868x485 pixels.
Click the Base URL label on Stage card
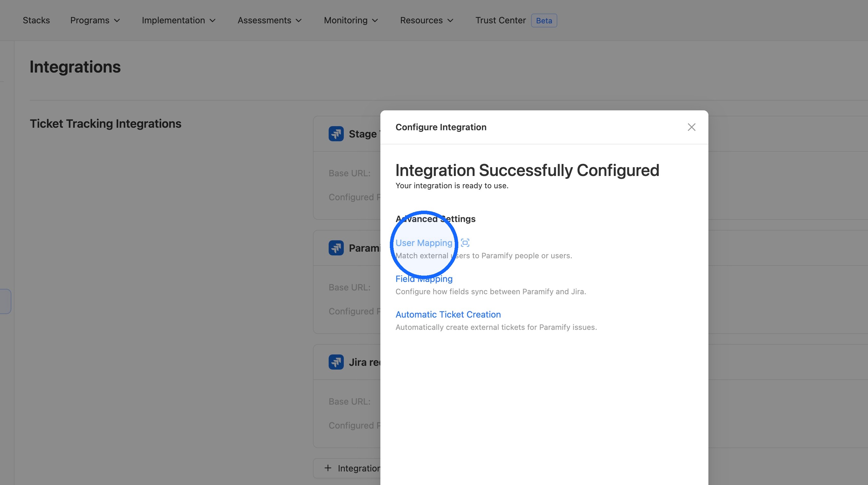349,173
